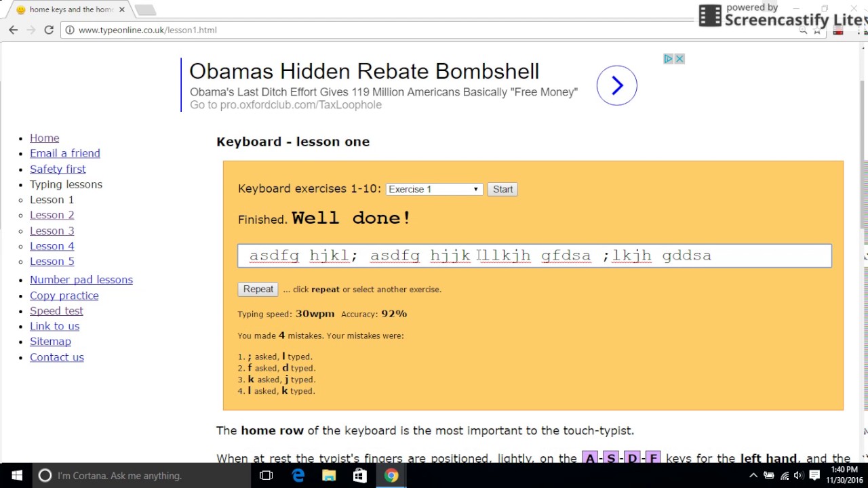This screenshot has width=868, height=488.
Task: Click the Start exercise button
Action: (502, 189)
